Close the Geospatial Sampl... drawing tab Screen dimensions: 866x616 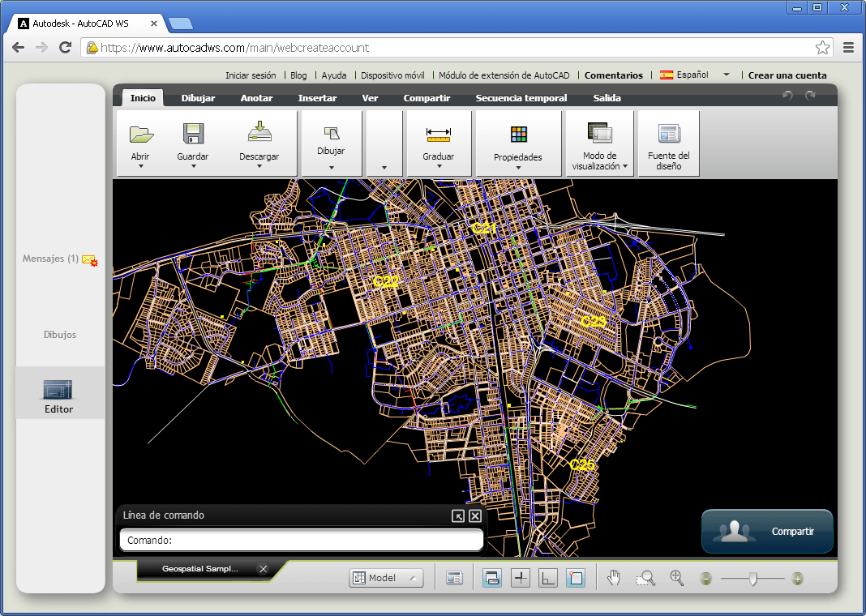264,569
